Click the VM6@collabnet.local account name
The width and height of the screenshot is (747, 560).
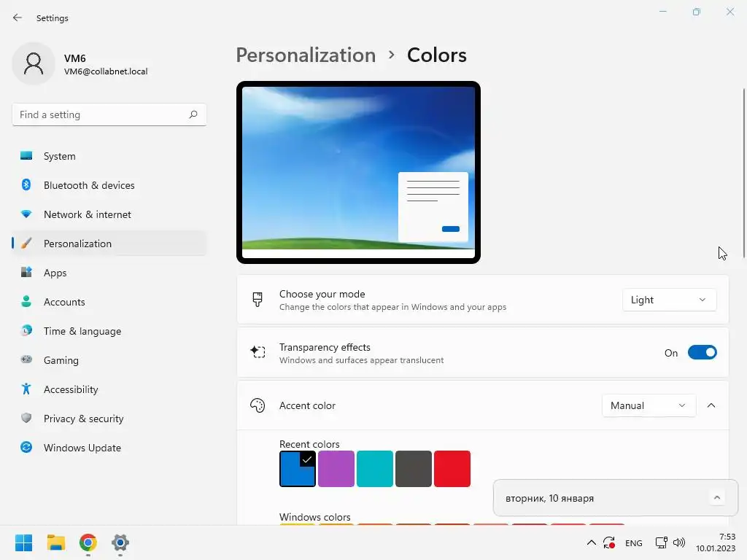click(x=106, y=71)
